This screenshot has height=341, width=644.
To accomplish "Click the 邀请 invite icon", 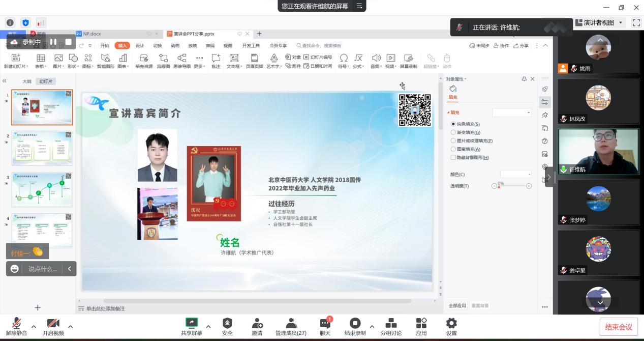I will [257, 326].
